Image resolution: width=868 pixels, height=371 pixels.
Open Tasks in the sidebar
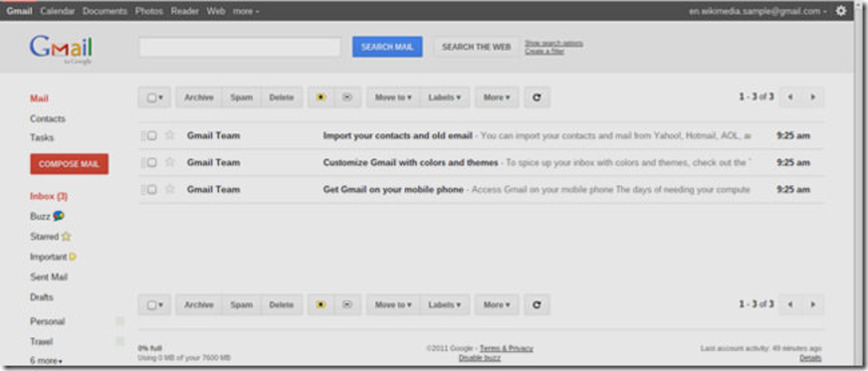(42, 137)
